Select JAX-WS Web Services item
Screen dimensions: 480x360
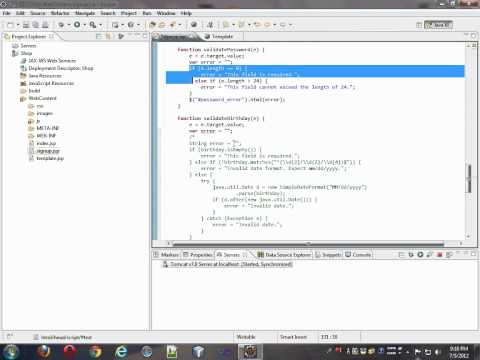click(x=52, y=61)
